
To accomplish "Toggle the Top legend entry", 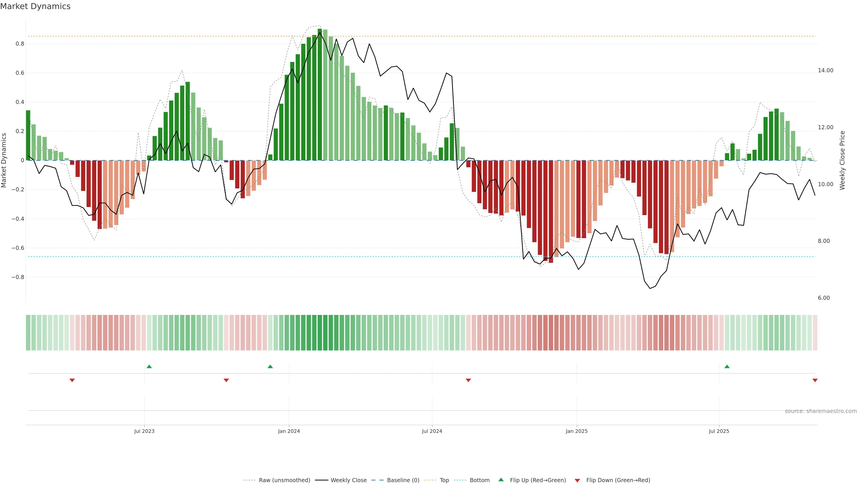I will (444, 480).
